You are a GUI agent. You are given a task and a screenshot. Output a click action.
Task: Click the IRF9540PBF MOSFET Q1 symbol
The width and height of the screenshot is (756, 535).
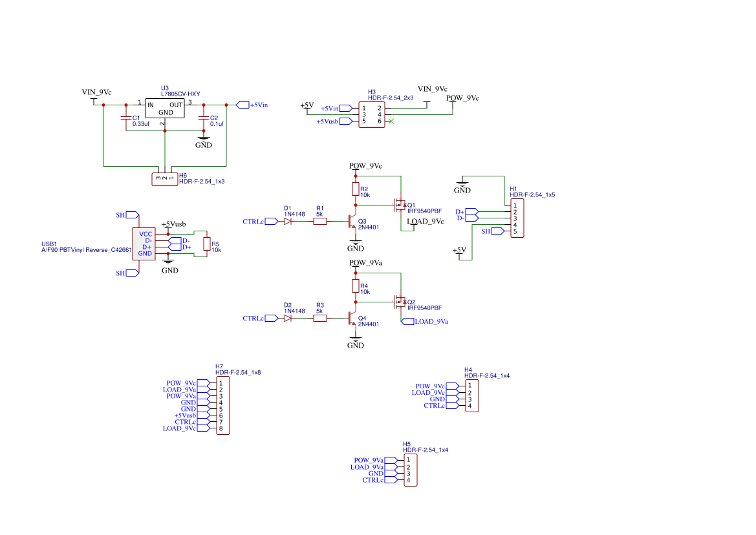coord(399,205)
